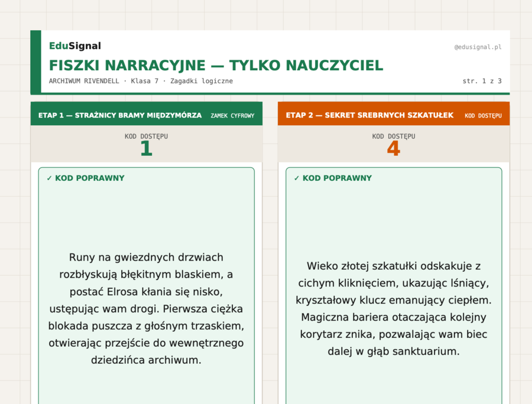Click KOD DOSTĘPU label above the number 1
This screenshot has width=532, height=404.
coord(146,136)
